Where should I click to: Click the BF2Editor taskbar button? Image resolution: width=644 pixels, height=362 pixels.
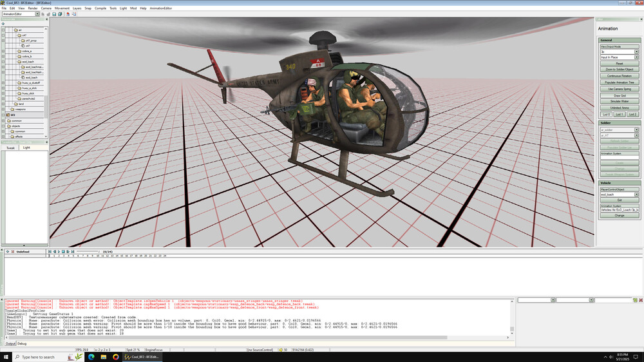pyautogui.click(x=142, y=357)
